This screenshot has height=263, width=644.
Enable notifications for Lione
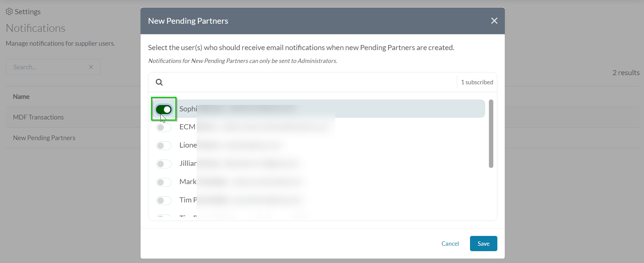point(164,146)
